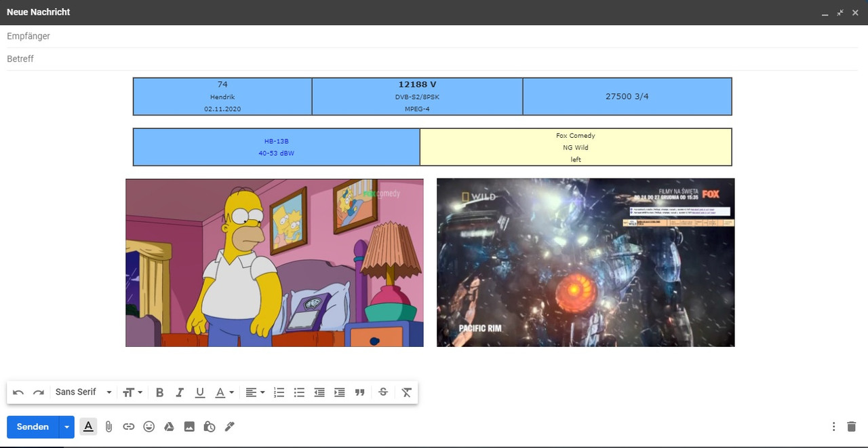
Task: Discard the draft with trash icon
Action: [852, 426]
